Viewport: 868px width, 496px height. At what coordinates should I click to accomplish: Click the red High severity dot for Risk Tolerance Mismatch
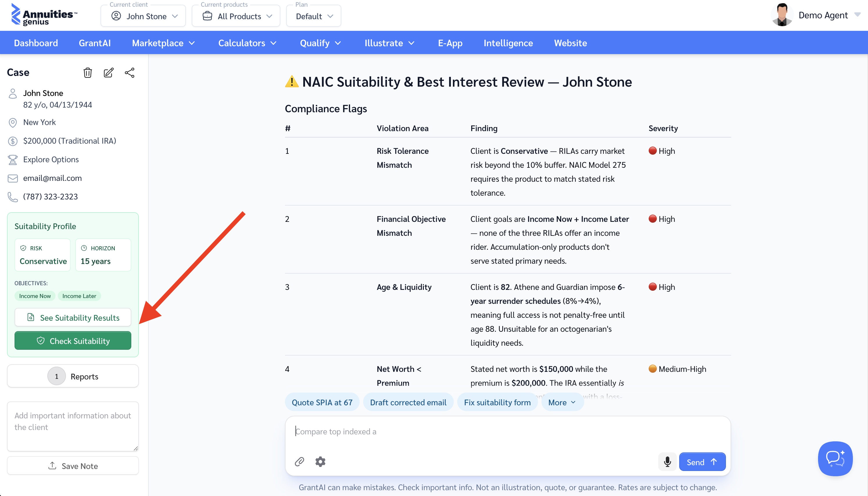[x=652, y=151]
